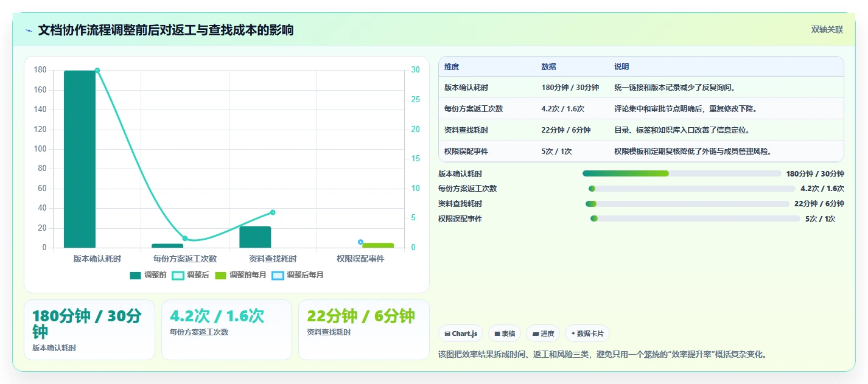Click the 180分钟 / 30分钟 data card
The width and height of the screenshot is (868, 384).
[x=89, y=330]
